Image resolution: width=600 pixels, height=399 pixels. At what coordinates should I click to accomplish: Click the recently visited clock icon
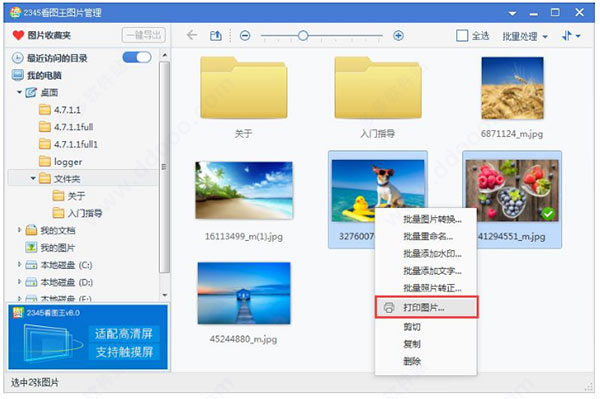pos(18,58)
